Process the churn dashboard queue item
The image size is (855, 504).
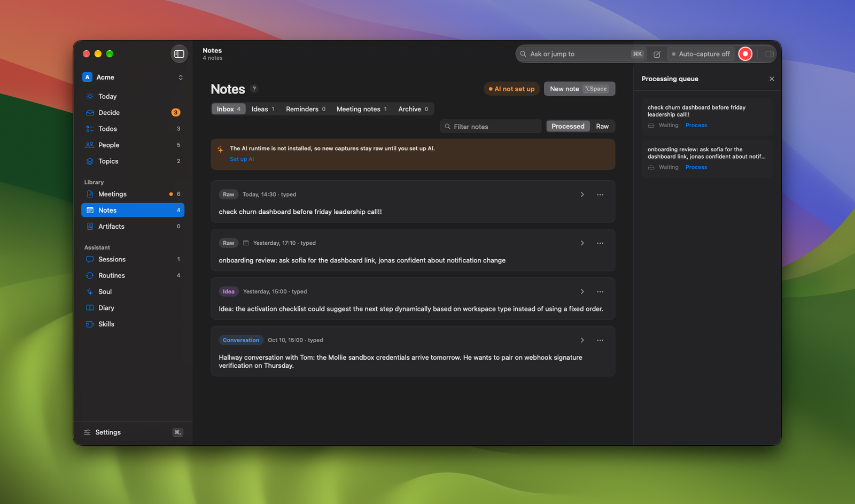(x=696, y=126)
